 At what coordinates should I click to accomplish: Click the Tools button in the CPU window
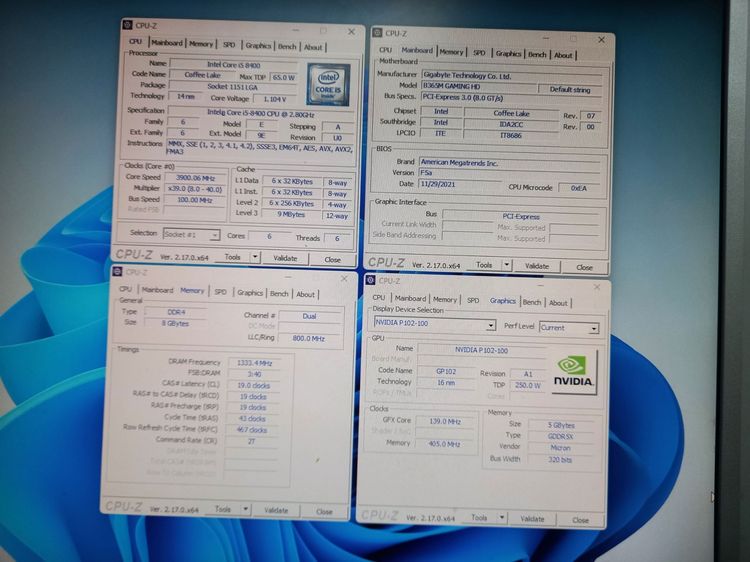[x=232, y=257]
